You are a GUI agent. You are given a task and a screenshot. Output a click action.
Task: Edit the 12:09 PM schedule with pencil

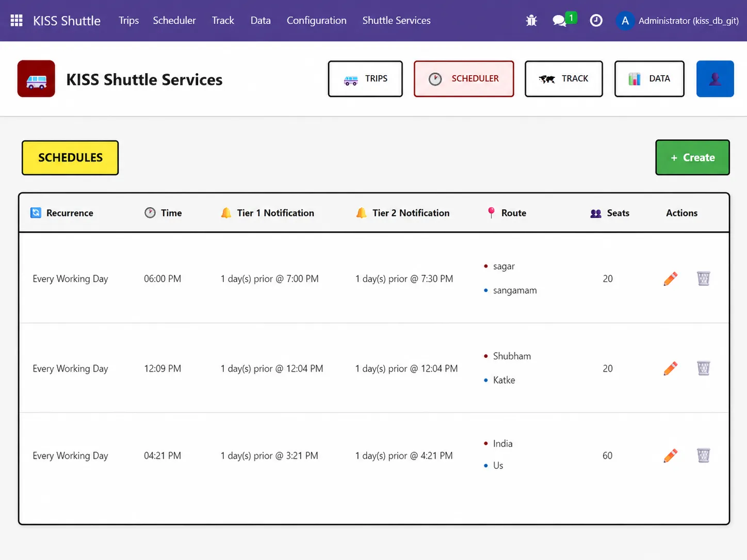point(670,368)
